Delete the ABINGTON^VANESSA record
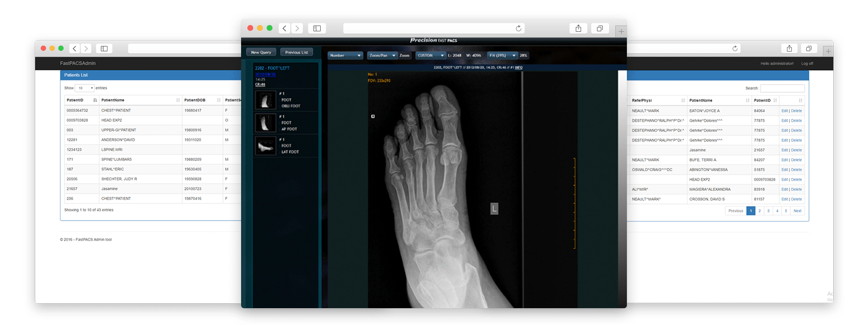Screen dimensions: 868x326 tap(797, 170)
